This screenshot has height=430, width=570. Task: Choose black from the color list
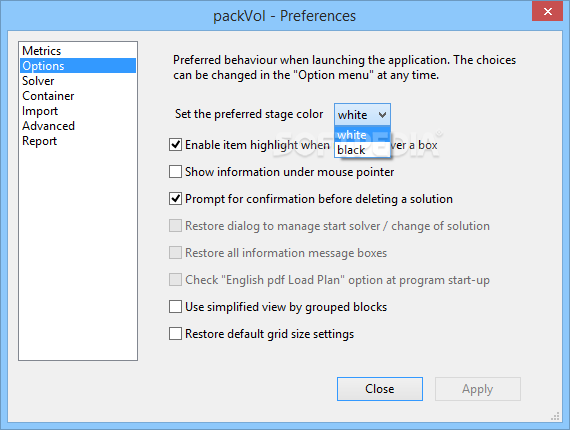coord(362,150)
